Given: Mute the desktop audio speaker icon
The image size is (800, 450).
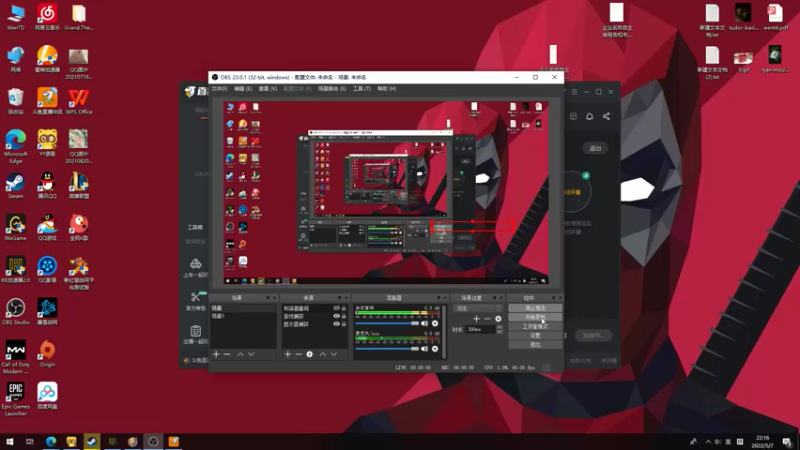Looking at the screenshot, I should point(424,323).
